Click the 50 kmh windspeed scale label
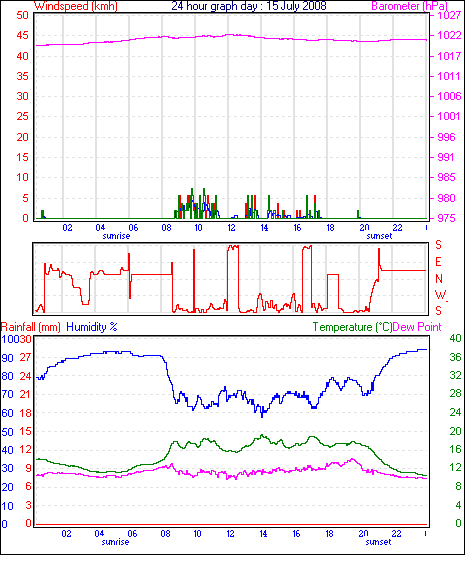Viewport: 466px width, 563px height. pyautogui.click(x=22, y=15)
